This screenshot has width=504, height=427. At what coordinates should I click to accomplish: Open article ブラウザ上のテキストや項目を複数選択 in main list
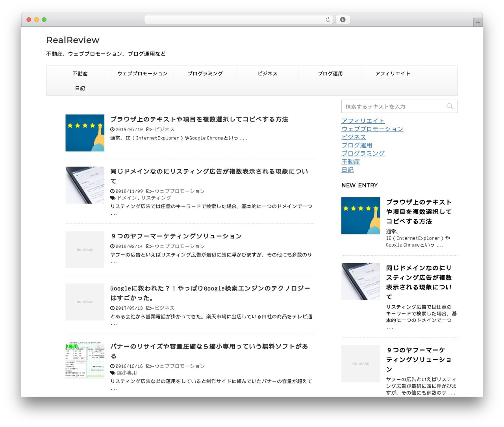click(199, 119)
